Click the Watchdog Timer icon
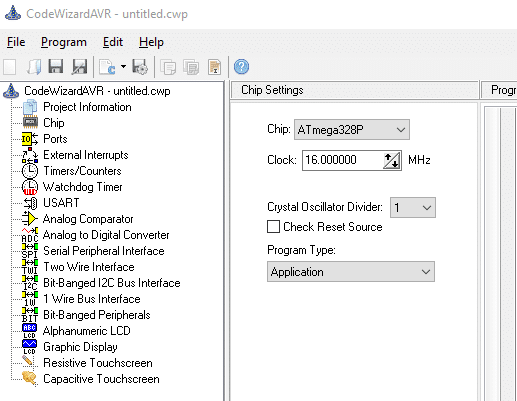517x401 pixels. pos(30,187)
